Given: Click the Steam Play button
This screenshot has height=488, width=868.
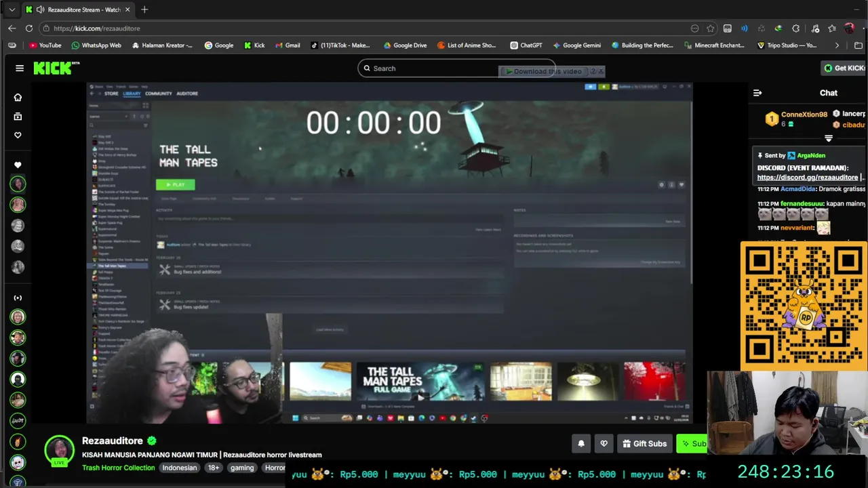Looking at the screenshot, I should 175,184.
